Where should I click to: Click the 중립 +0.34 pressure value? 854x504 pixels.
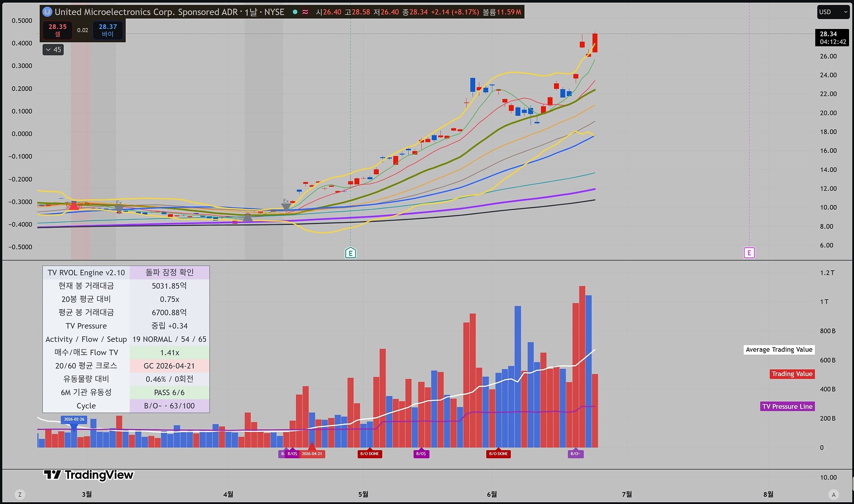click(x=169, y=326)
